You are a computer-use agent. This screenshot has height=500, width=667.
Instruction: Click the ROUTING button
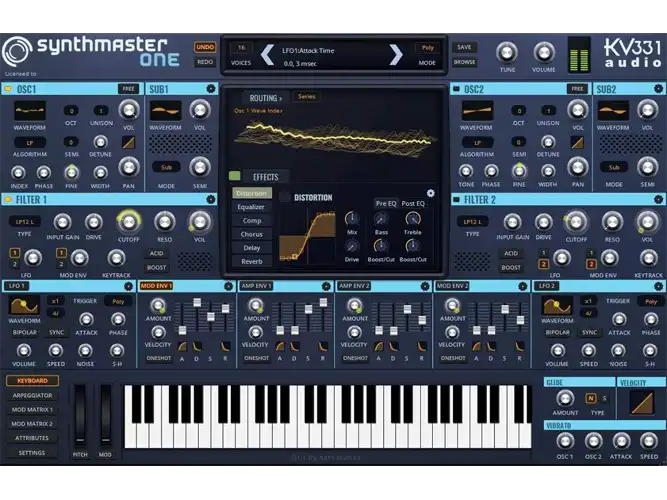[x=265, y=98]
